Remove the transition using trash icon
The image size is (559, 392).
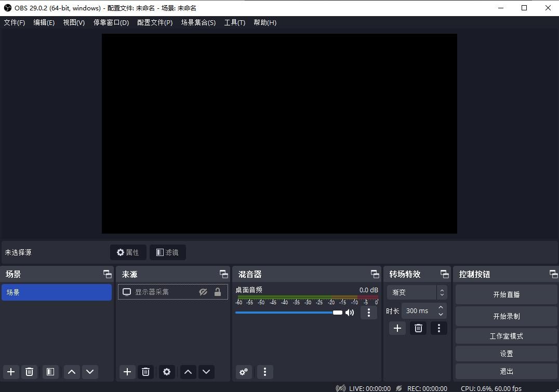tap(418, 328)
